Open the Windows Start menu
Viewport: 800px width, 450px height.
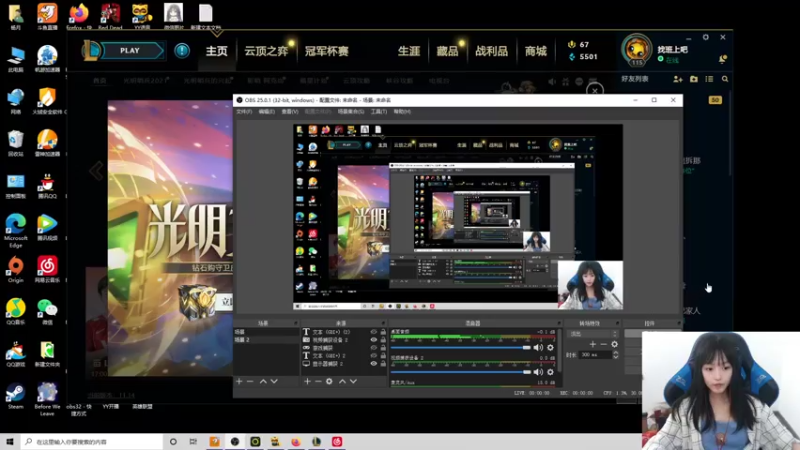click(9, 441)
